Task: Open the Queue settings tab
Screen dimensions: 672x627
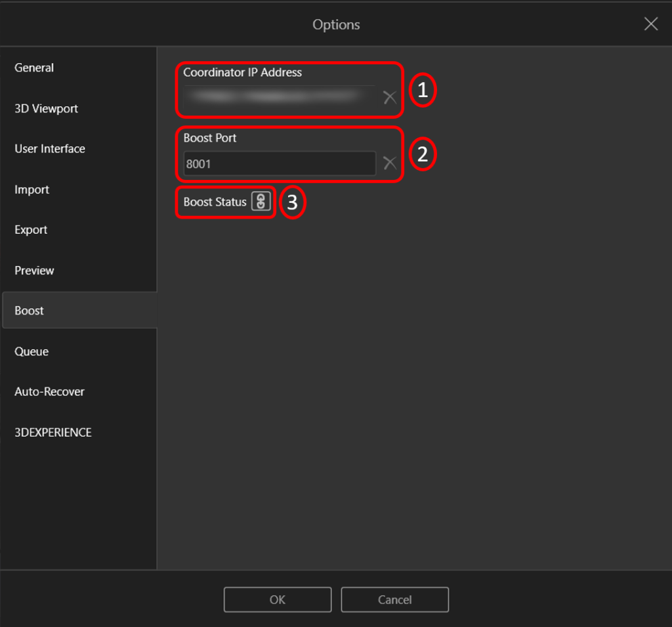Action: point(31,351)
